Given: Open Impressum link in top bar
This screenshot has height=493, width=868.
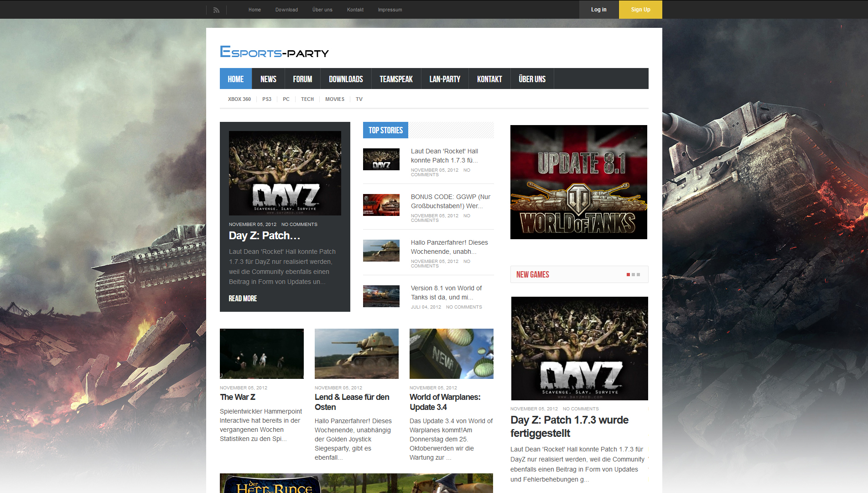Looking at the screenshot, I should [x=390, y=10].
